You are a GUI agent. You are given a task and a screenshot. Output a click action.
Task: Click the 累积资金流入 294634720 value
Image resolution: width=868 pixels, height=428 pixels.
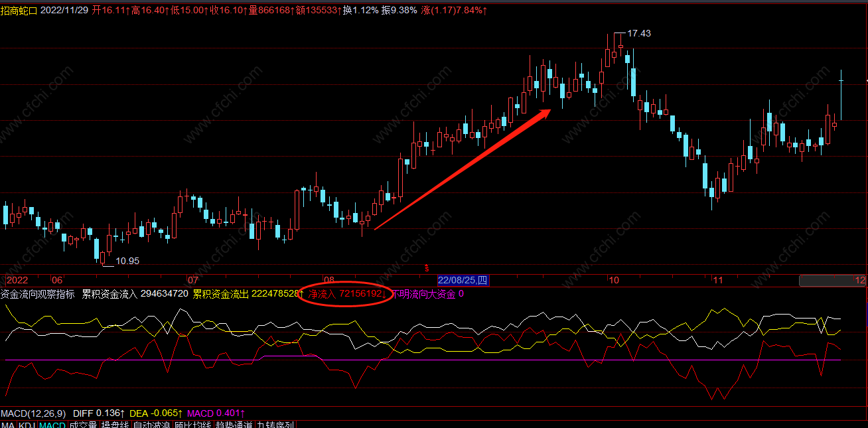[135, 294]
